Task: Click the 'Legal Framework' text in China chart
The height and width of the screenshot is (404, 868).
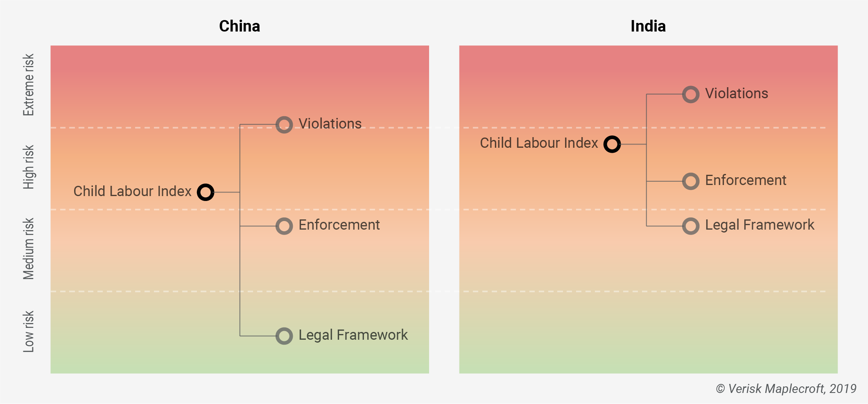Action: click(353, 335)
